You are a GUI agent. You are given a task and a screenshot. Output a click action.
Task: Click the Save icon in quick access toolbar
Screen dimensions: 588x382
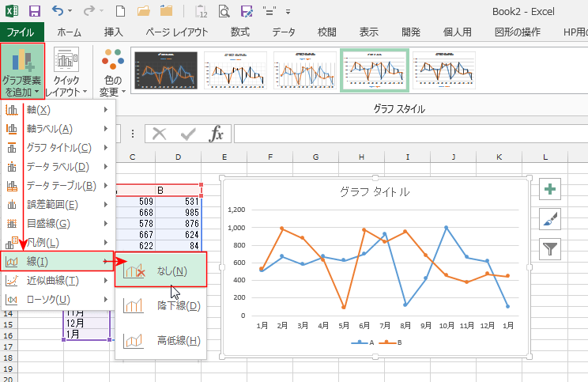(x=35, y=11)
